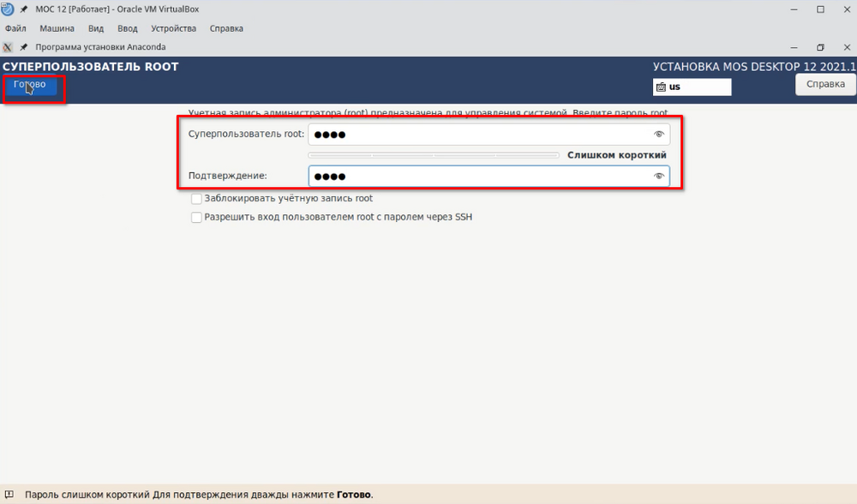Open the Машина menu
857x504 pixels.
click(57, 28)
